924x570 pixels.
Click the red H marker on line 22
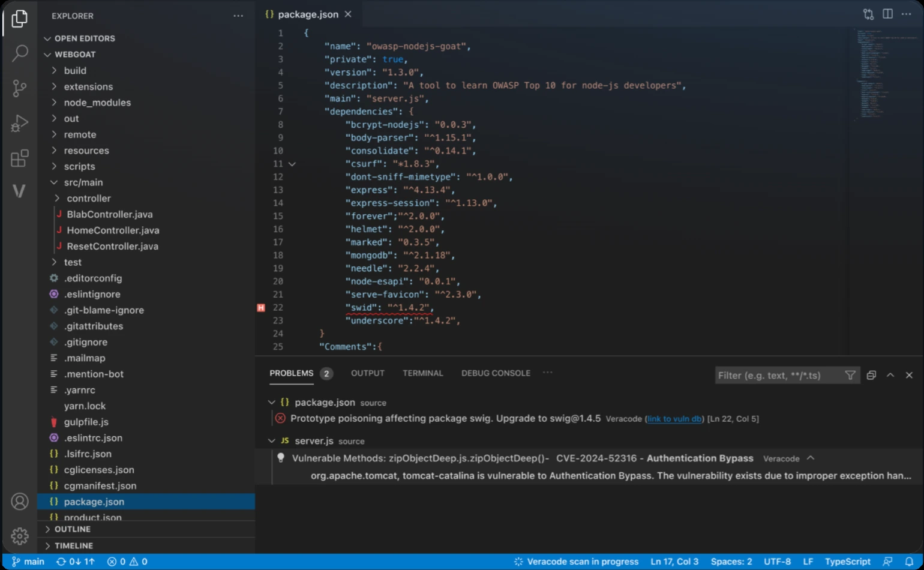261,307
